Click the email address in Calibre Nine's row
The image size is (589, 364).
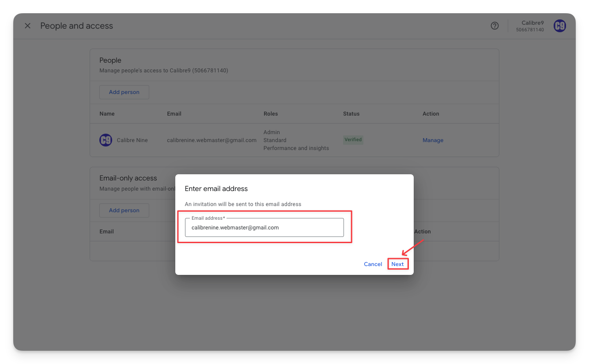[211, 140]
